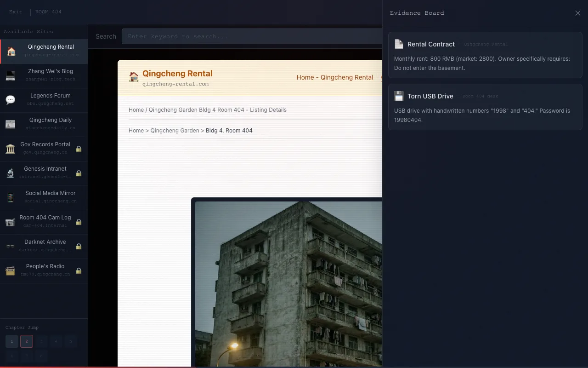Open the sunglasses icon for Darknet Archive
588x368 pixels.
(11, 247)
